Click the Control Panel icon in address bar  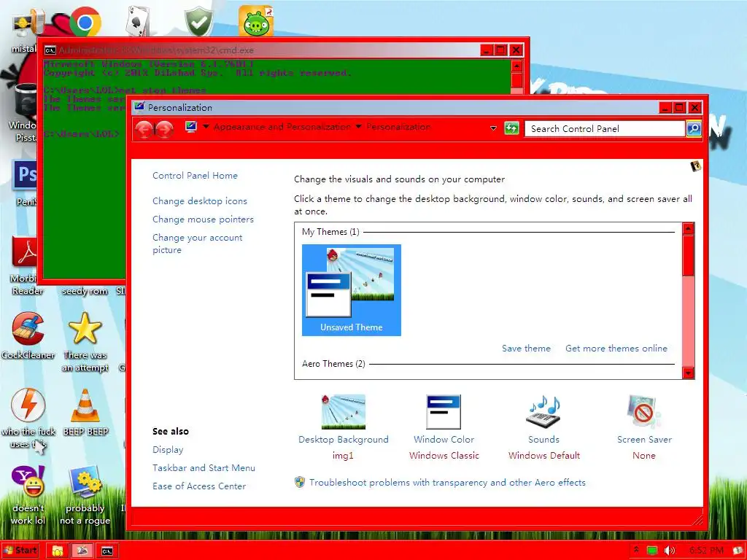point(191,127)
